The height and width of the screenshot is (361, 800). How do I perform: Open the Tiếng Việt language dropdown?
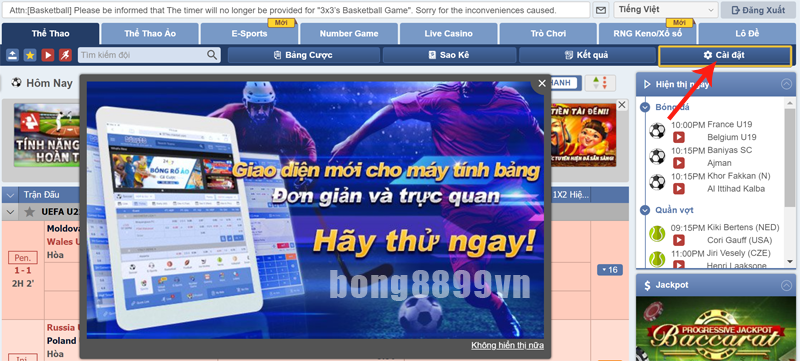coord(666,10)
